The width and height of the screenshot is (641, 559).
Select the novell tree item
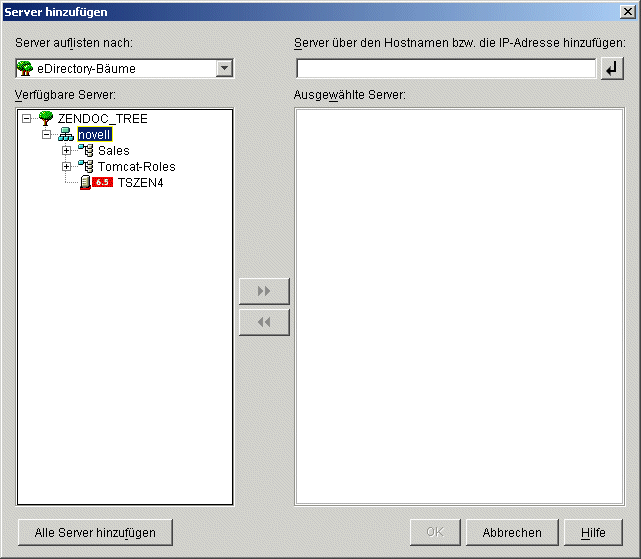94,135
